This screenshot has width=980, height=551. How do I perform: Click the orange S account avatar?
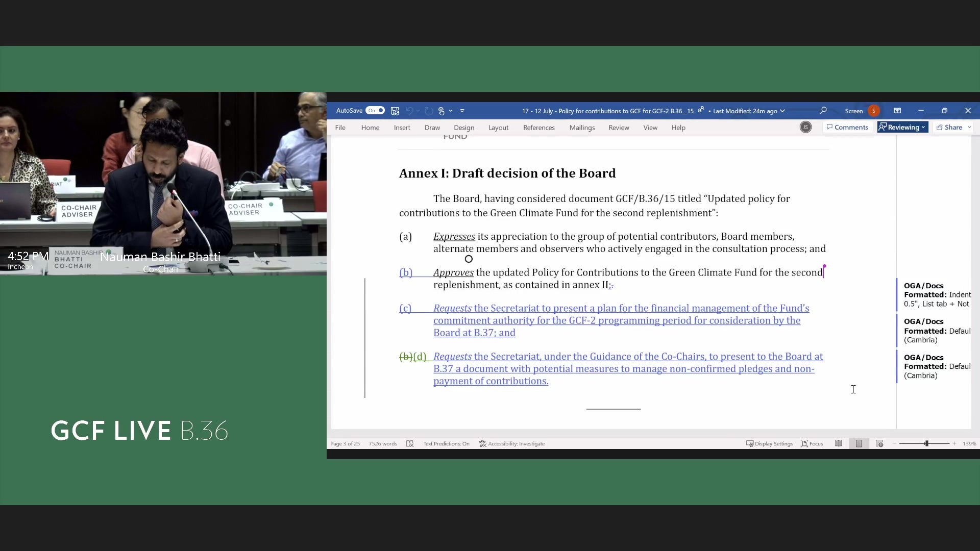[x=874, y=111]
